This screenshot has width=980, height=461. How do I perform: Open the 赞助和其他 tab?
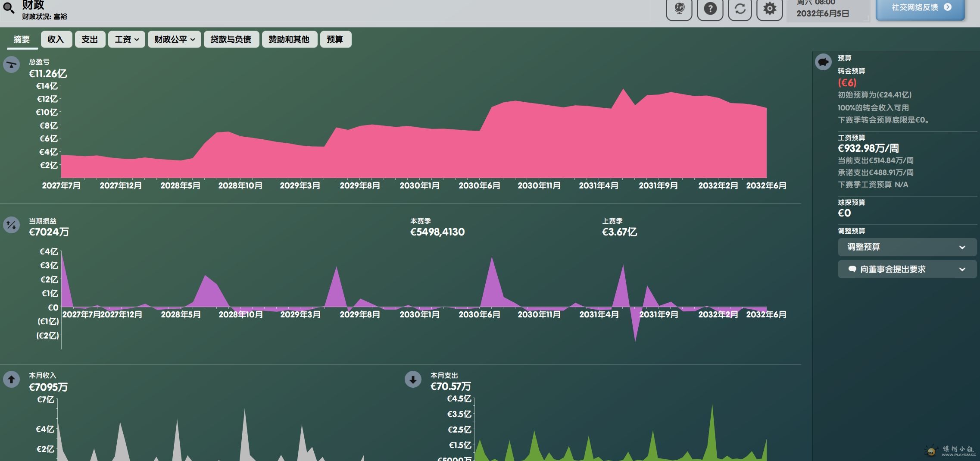point(289,40)
